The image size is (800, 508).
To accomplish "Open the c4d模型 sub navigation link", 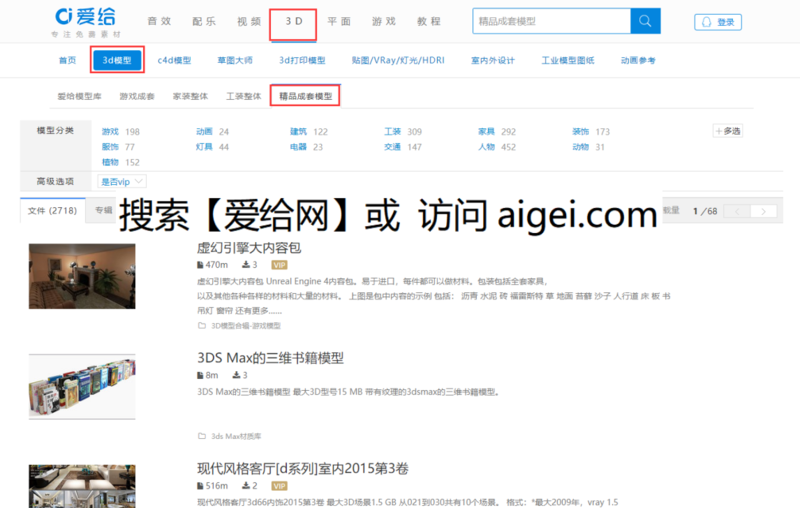I will pyautogui.click(x=174, y=60).
